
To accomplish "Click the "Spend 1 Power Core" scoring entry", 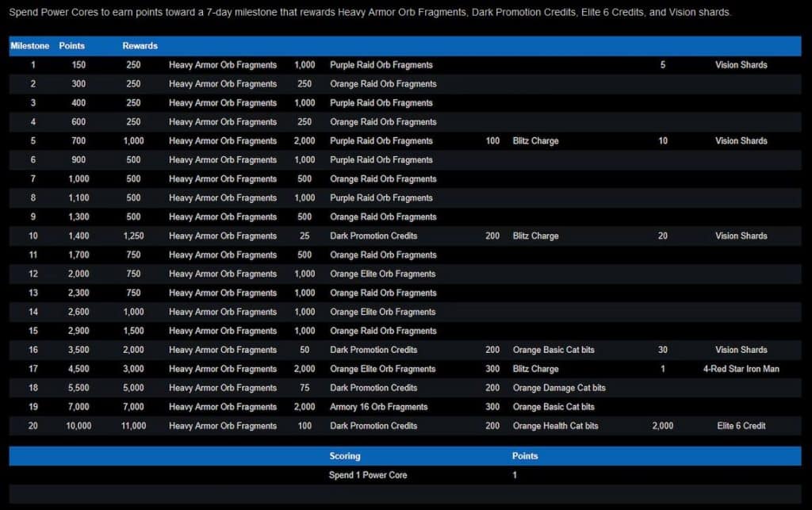I will tap(368, 475).
